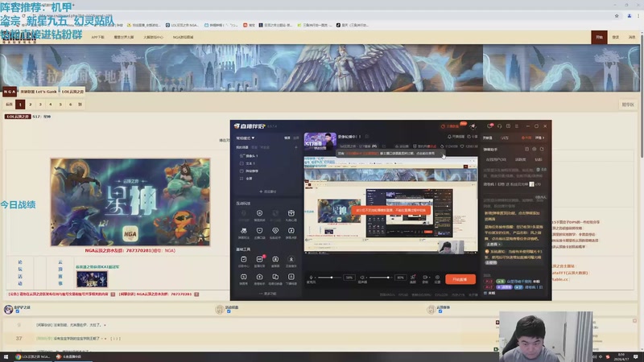This screenshot has height=362, width=644.
Task: Click the shield icon under 互动玩法
Action: point(259,213)
